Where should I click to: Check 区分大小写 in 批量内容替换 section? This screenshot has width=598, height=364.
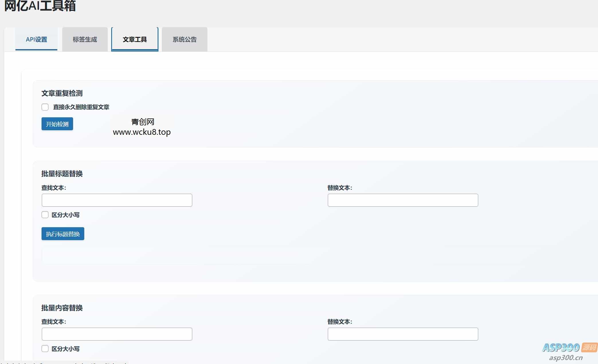[x=45, y=349]
